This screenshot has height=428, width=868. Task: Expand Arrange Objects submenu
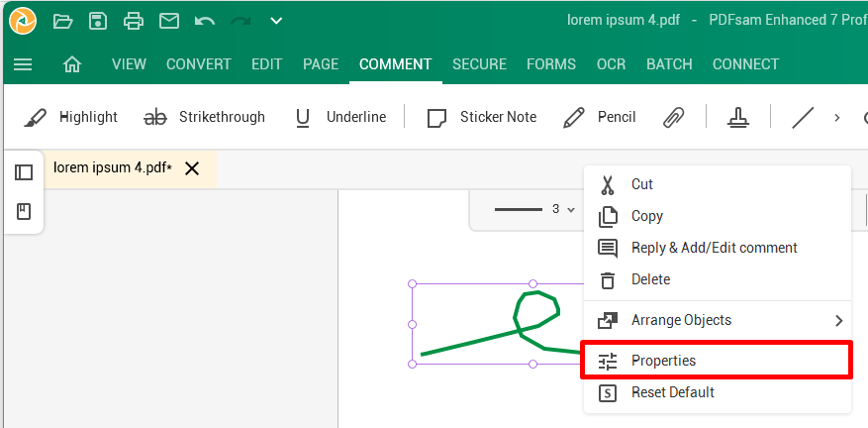[x=718, y=320]
